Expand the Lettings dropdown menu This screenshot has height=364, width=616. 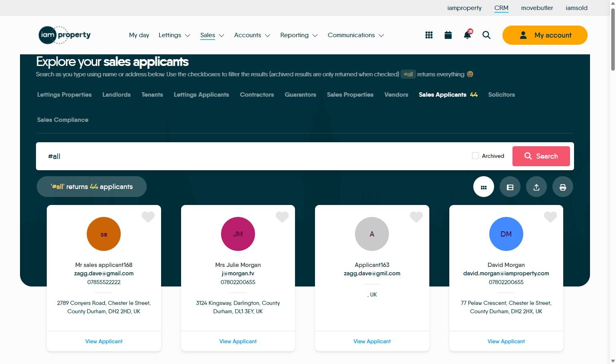[174, 35]
